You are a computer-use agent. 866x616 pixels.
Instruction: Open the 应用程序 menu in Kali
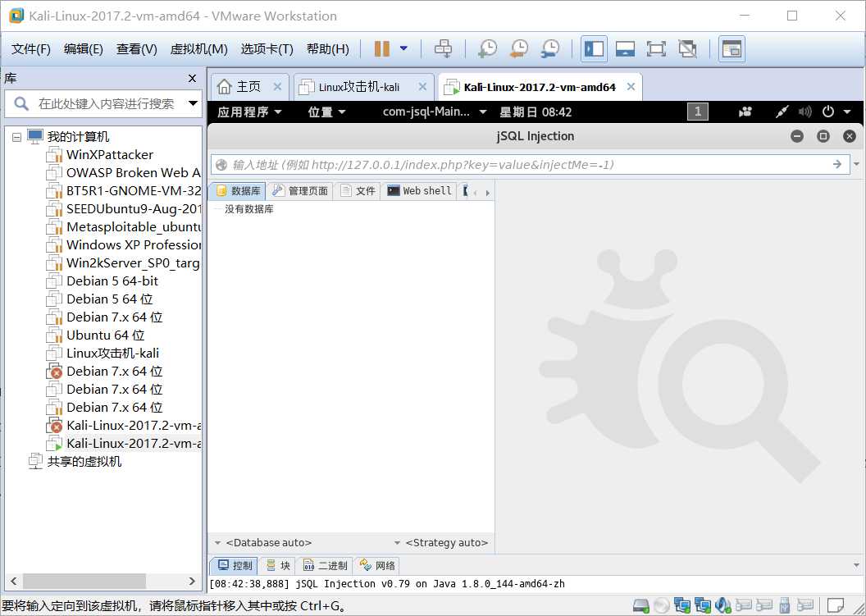coord(249,112)
